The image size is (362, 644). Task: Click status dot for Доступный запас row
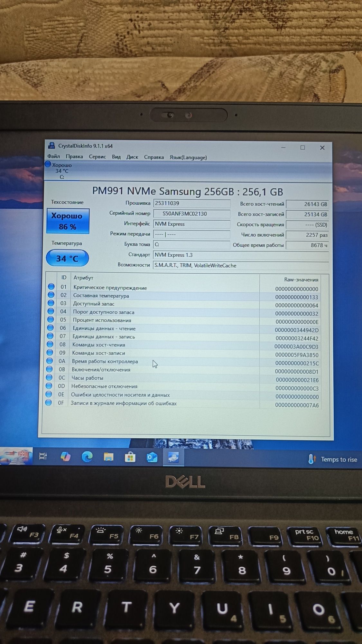[51, 303]
